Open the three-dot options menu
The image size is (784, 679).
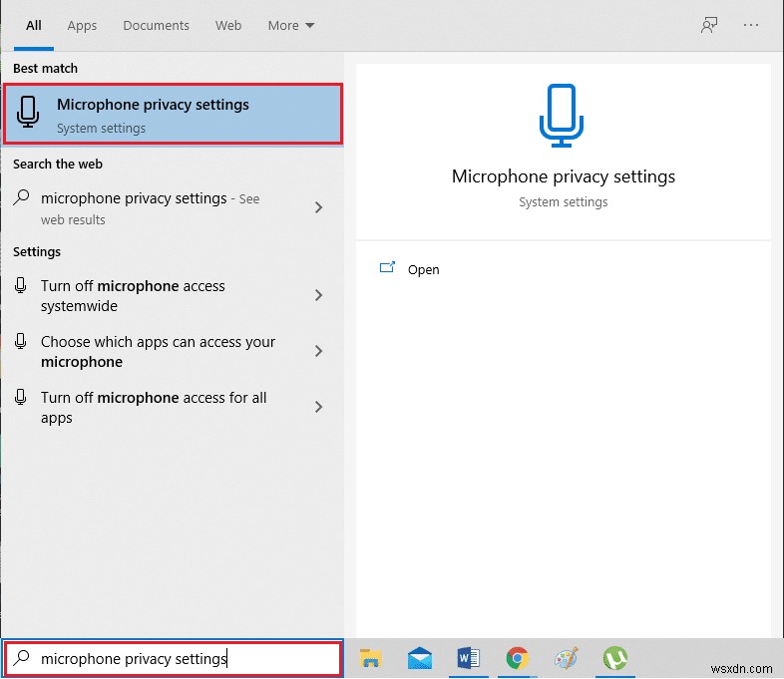coord(751,26)
